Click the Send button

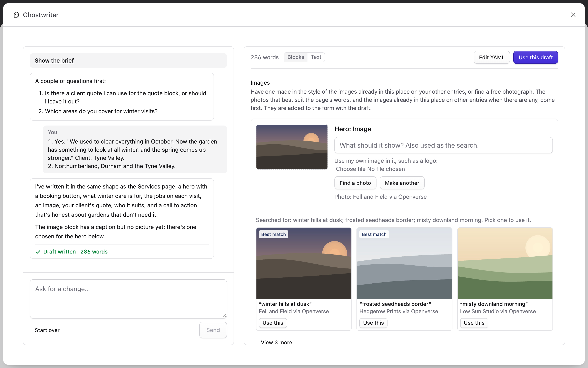coord(213,330)
